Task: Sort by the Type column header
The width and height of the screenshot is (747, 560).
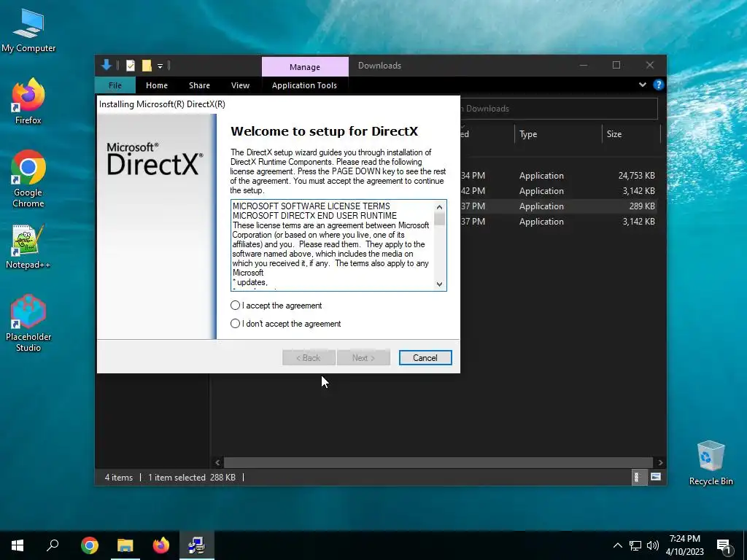Action: pos(558,134)
